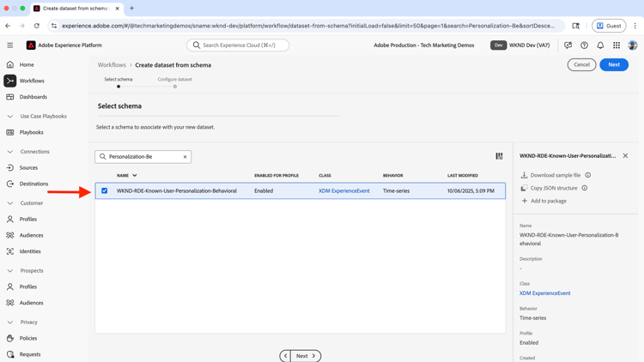Open XDM ExperienceEvent link in details panel
Image resolution: width=644 pixels, height=362 pixels.
coord(544,293)
